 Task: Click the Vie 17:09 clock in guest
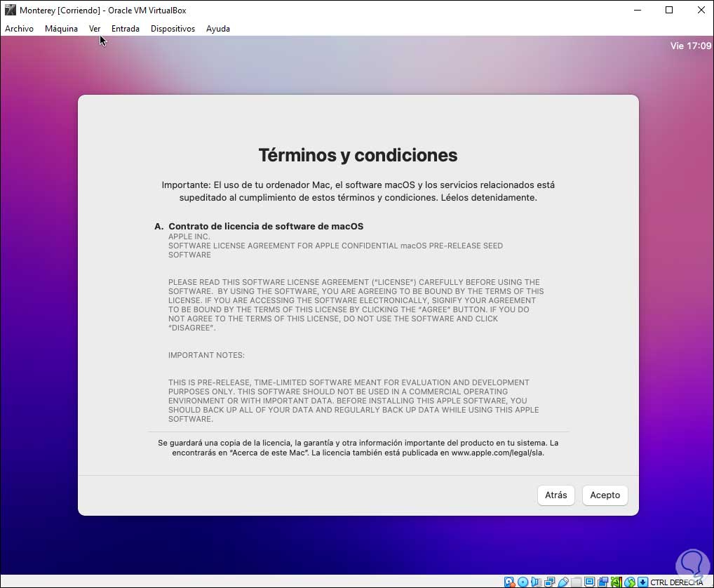690,46
